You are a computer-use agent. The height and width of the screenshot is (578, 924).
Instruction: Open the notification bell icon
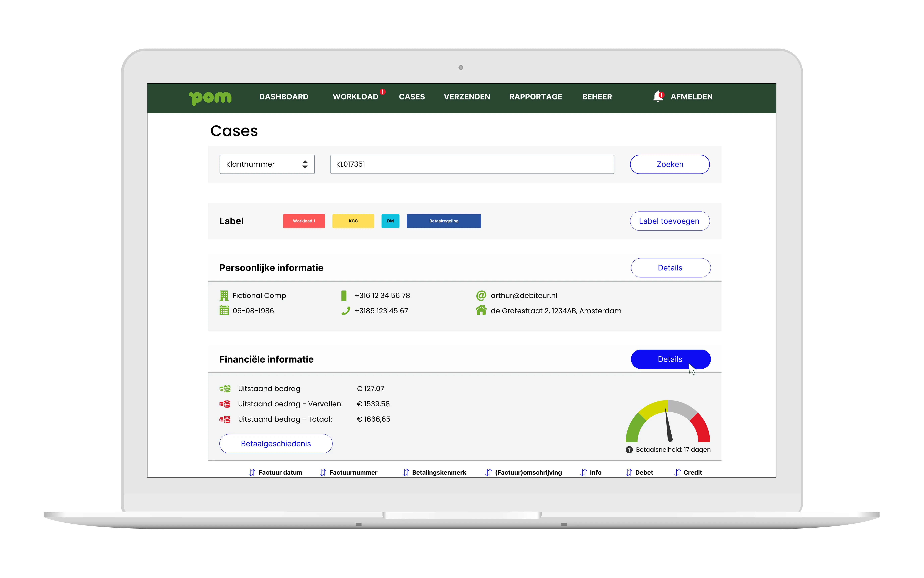[x=658, y=96]
